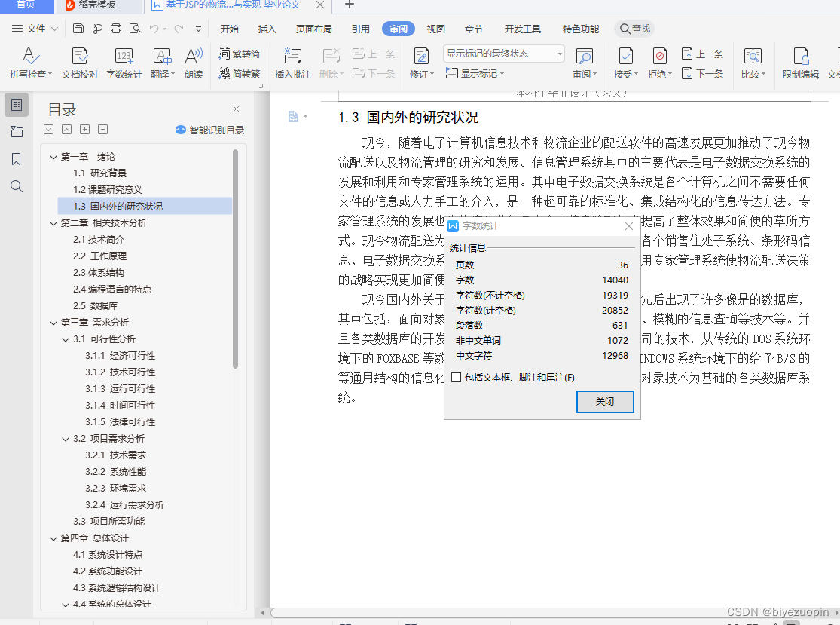Select 4.2 系统功能设计 in outline
840x625 pixels.
(108, 571)
